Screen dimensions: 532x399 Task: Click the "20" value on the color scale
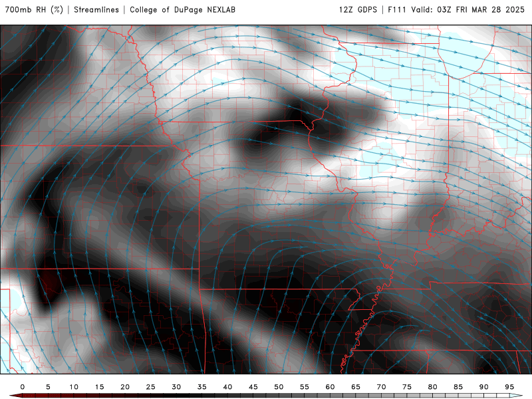[x=125, y=387]
